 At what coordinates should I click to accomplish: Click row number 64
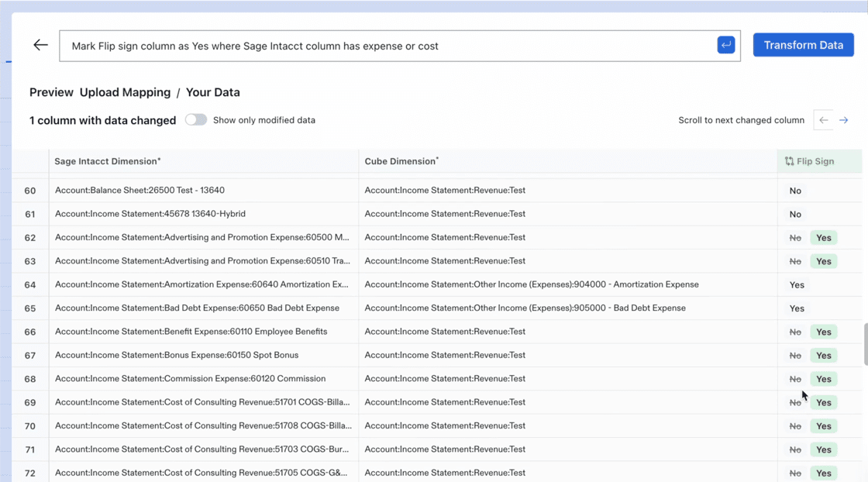point(30,285)
